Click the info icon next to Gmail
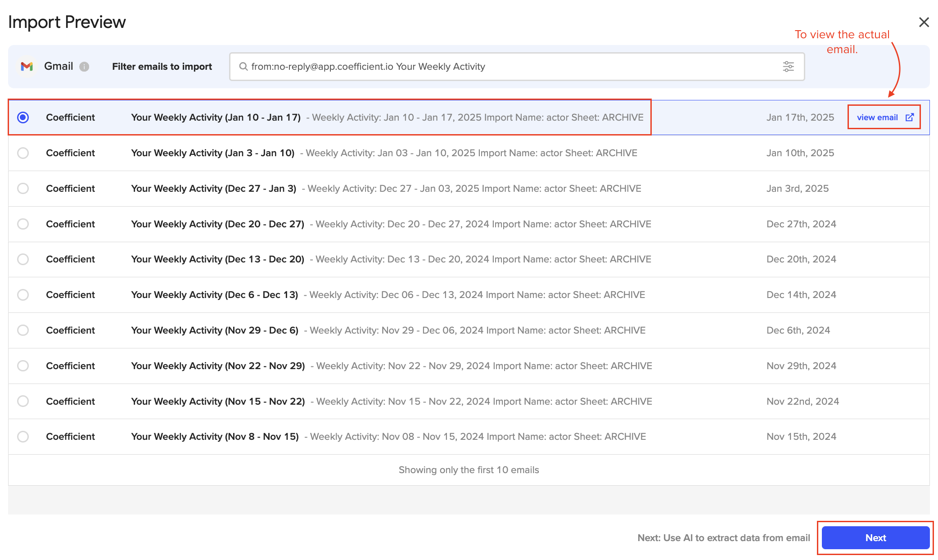 coord(84,67)
